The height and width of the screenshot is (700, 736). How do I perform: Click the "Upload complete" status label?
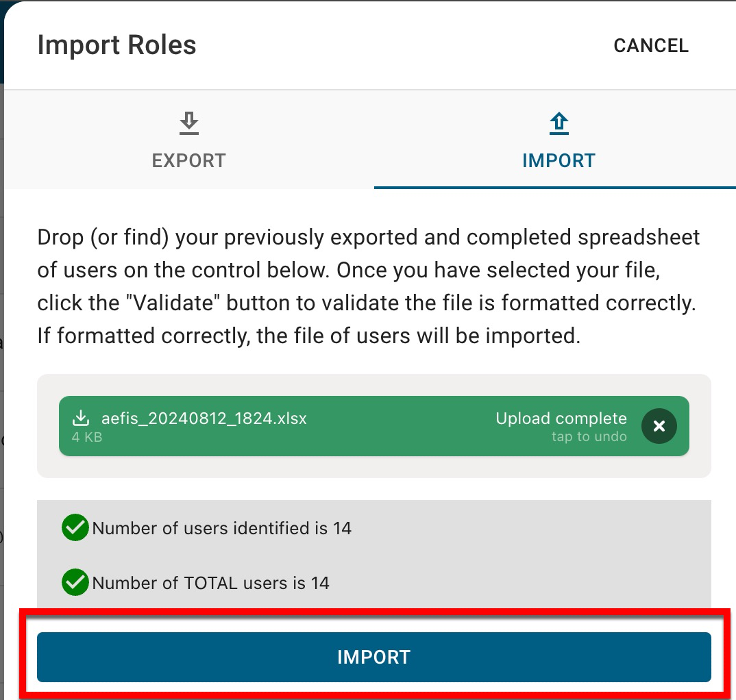pos(561,418)
